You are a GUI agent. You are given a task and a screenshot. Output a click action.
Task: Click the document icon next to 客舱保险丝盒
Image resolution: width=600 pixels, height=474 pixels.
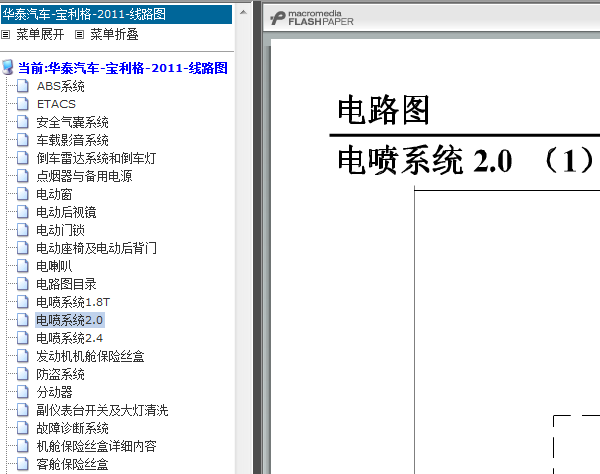(23, 464)
